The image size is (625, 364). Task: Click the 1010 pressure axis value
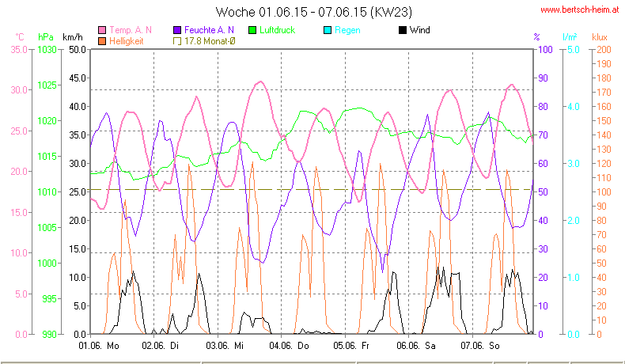[x=47, y=192]
